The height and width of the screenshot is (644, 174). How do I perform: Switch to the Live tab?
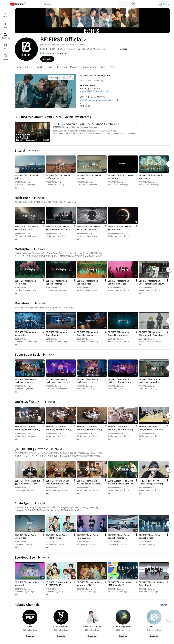pyautogui.click(x=50, y=67)
